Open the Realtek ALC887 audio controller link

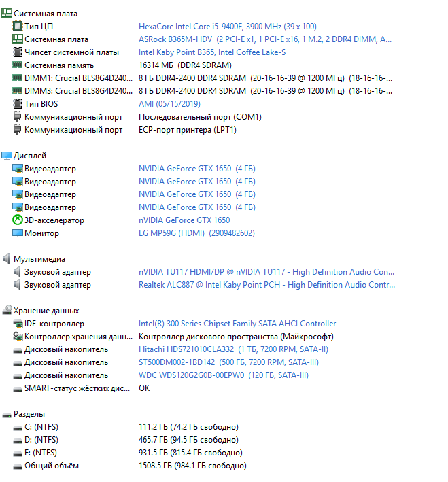pos(266,285)
